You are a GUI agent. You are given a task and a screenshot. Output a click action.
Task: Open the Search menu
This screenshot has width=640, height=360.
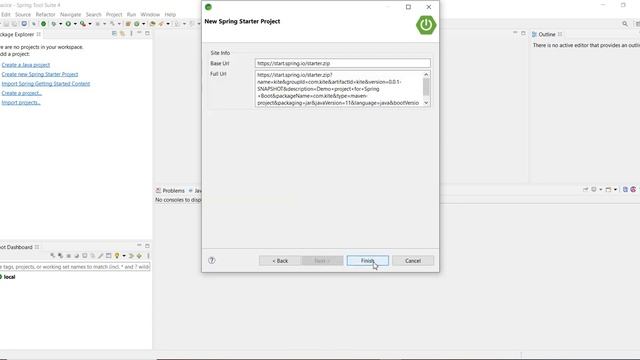(x=93, y=14)
